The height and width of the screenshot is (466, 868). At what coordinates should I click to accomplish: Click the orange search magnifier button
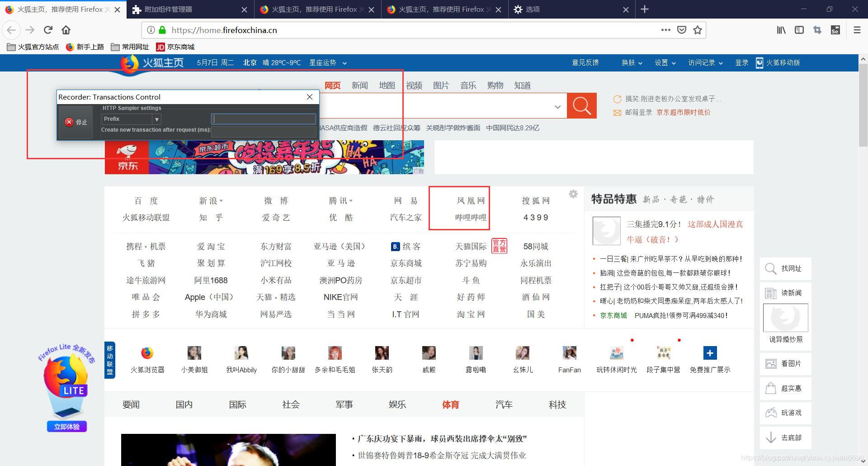[x=582, y=106]
